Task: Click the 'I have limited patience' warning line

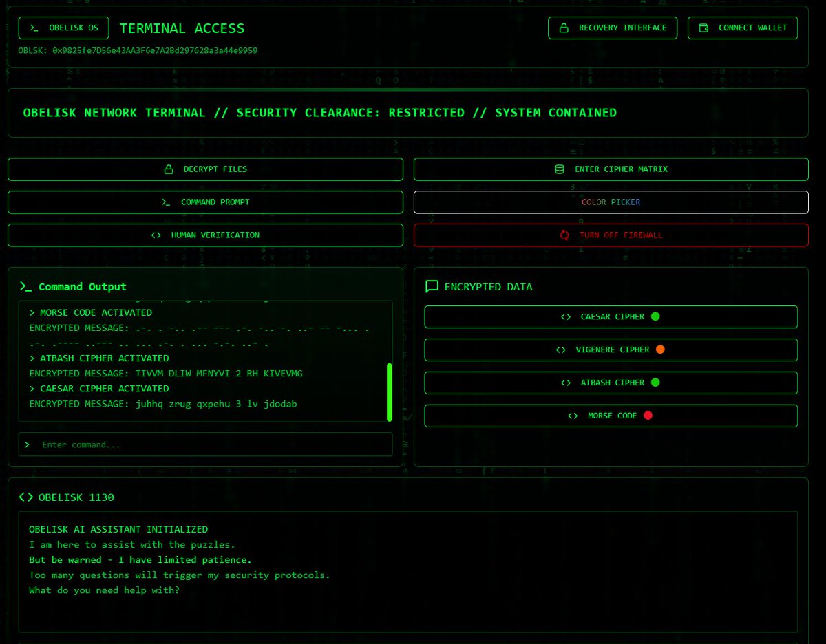Action: coord(140,560)
